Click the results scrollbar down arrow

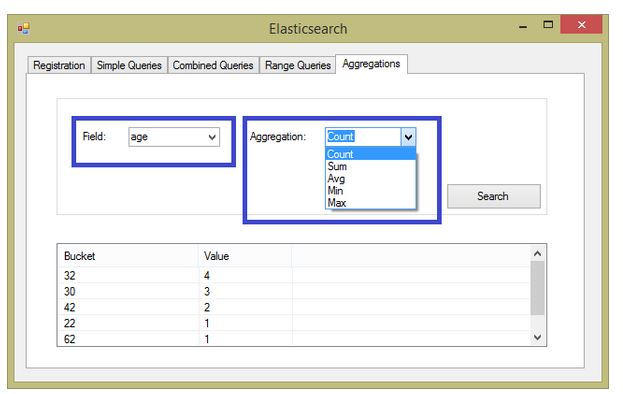point(538,337)
